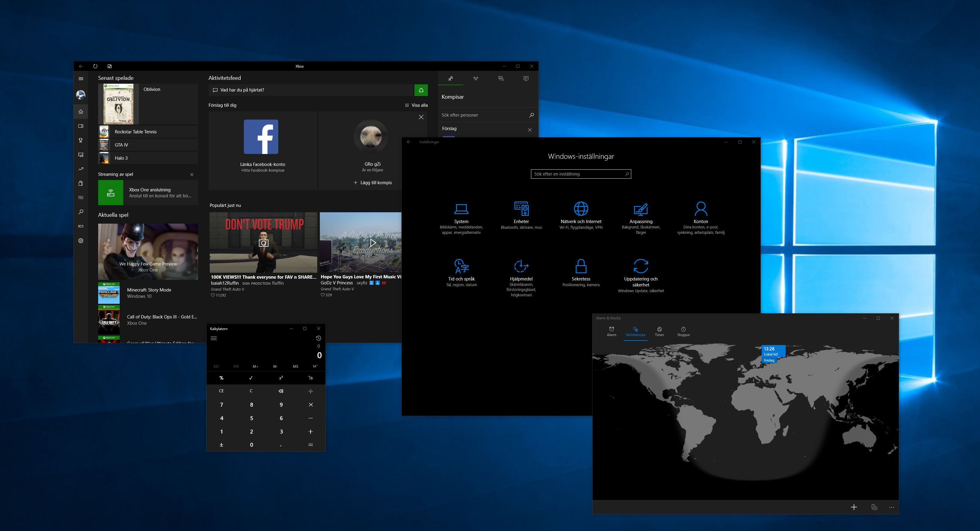980x531 pixels.
Task: Switch to the Timer tab
Action: click(659, 332)
